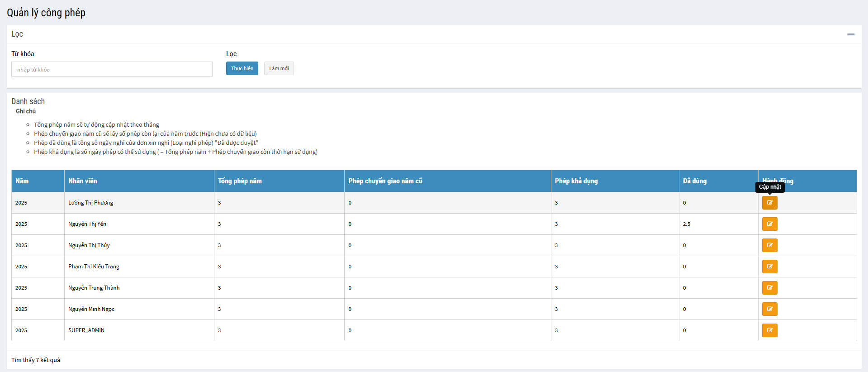Viewport: 868px width, 372px height.
Task: Click the Thực hiện filter button
Action: (242, 68)
